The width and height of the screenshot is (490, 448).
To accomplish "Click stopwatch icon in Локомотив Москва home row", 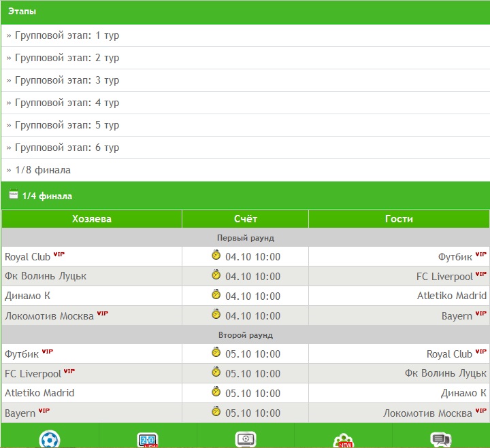I will (x=216, y=314).
